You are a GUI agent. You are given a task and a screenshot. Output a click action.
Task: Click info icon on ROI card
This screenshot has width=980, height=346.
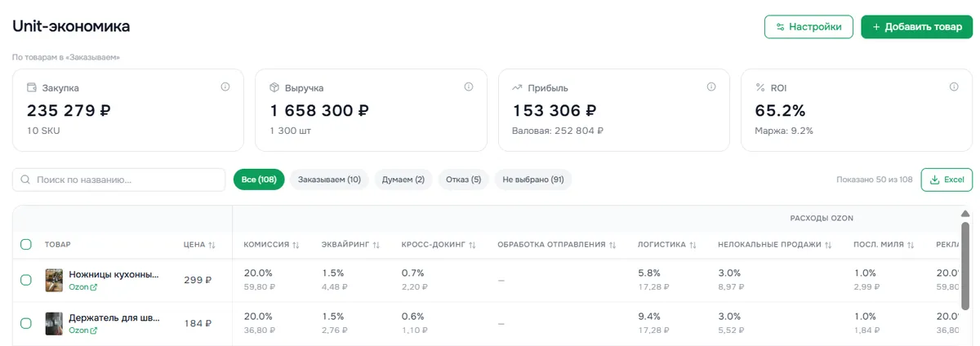[954, 86]
